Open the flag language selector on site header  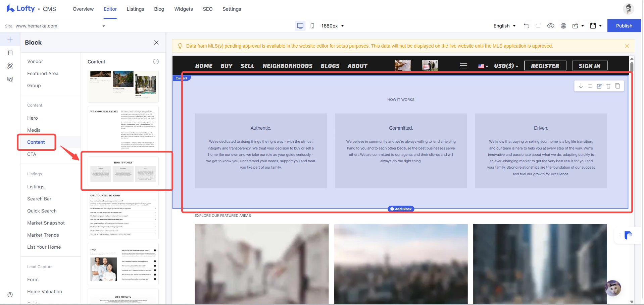pyautogui.click(x=483, y=66)
